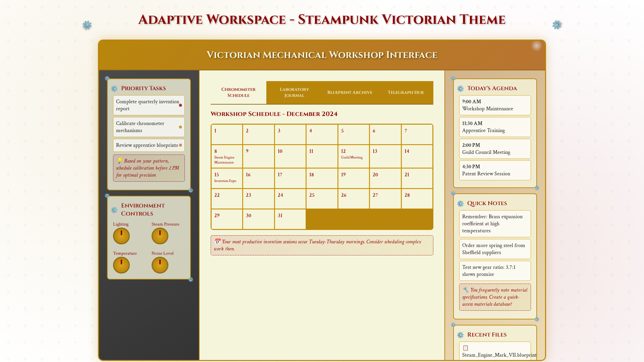Select the December 12 Guild Meeting cell
This screenshot has height=362, width=644.
pyautogui.click(x=354, y=157)
